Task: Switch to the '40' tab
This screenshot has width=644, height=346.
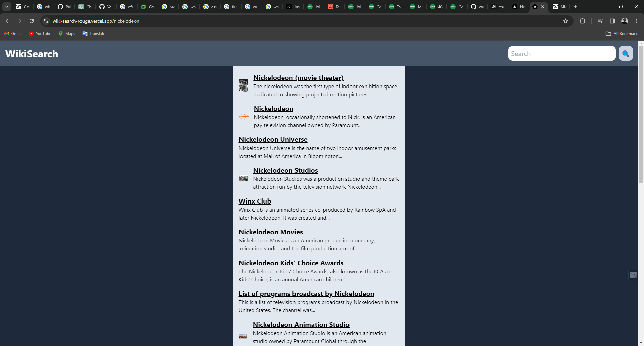Action: click(437, 7)
